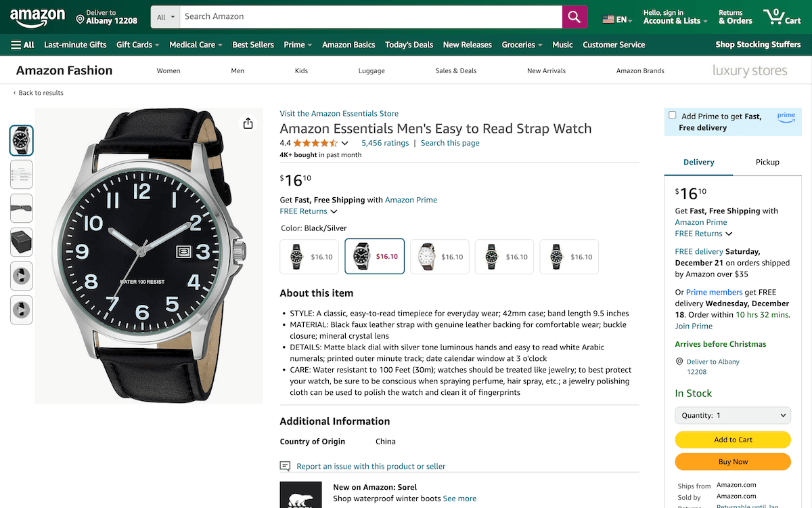Open the Quantity selector
Screen dimensions: 812x508
[x=733, y=415]
